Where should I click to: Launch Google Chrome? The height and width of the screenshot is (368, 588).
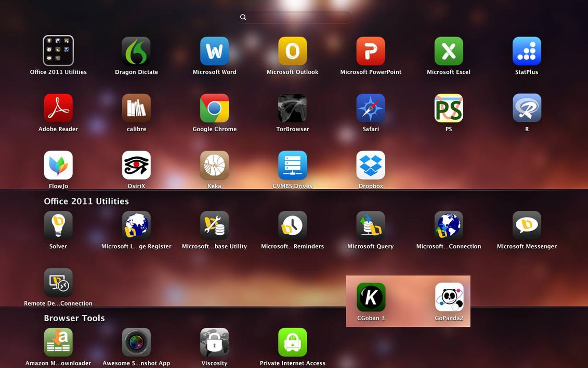pos(215,108)
